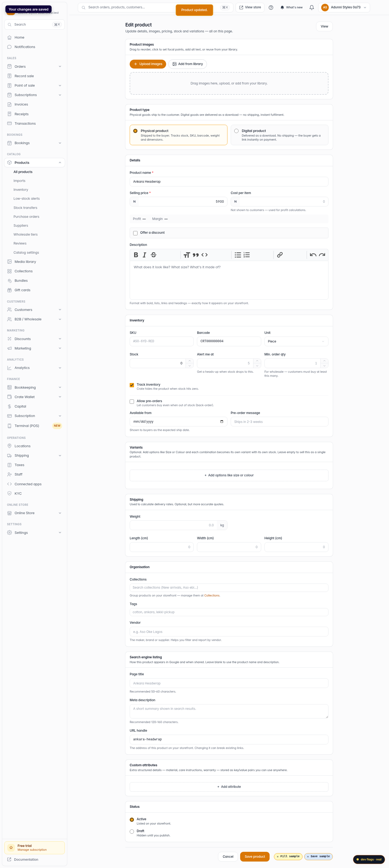389x868 pixels.
Task: Undo last description edit
Action: pos(313,255)
